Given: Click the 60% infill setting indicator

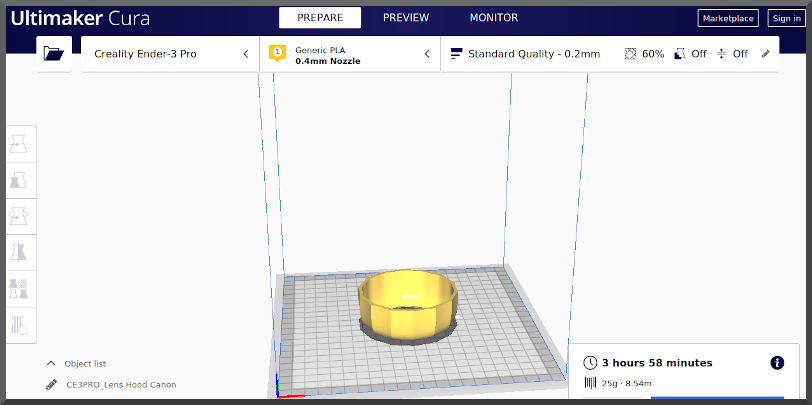Looking at the screenshot, I should [644, 54].
